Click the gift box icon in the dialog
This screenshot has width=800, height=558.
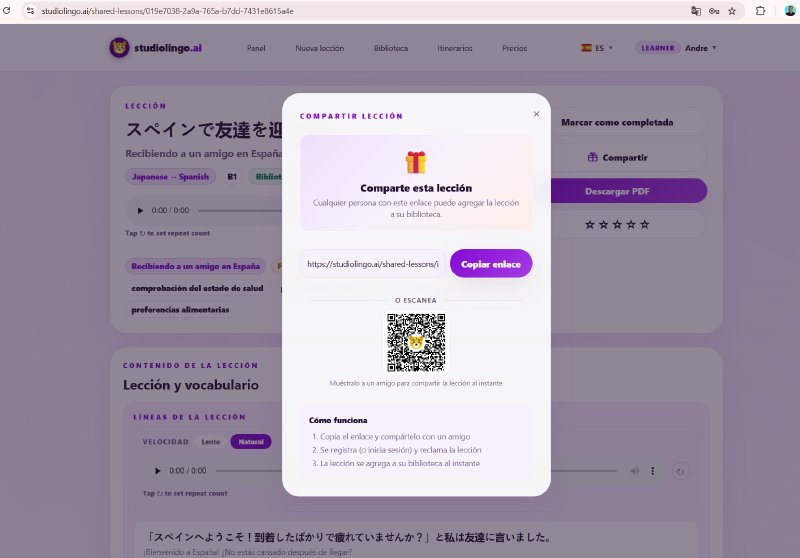pos(416,162)
